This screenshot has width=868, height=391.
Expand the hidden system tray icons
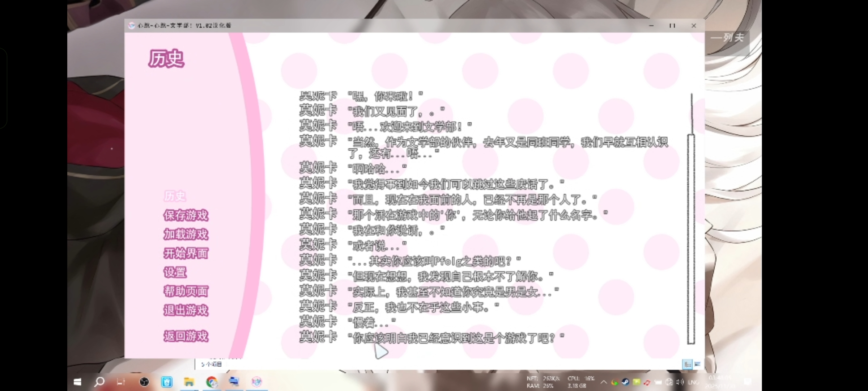pos(604,382)
